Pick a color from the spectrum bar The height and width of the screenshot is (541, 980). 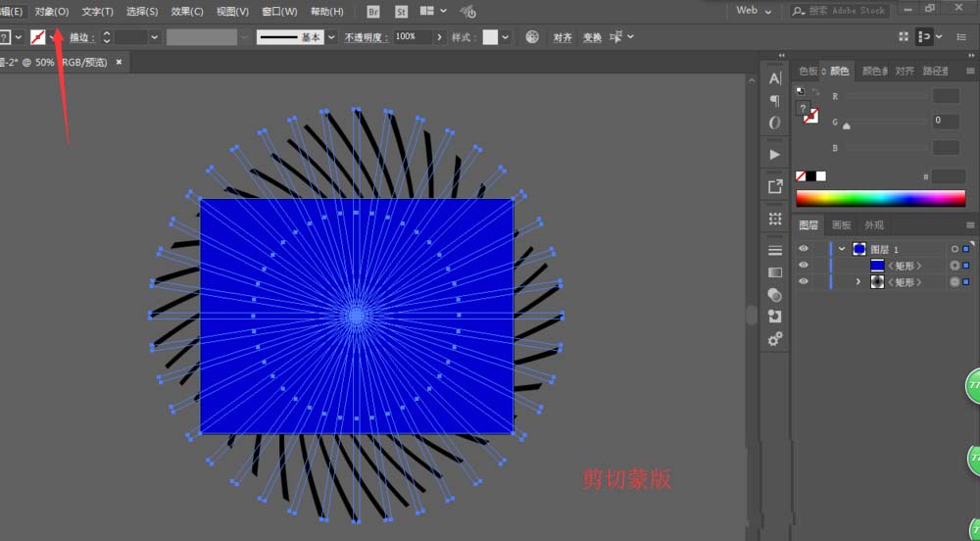pos(881,199)
